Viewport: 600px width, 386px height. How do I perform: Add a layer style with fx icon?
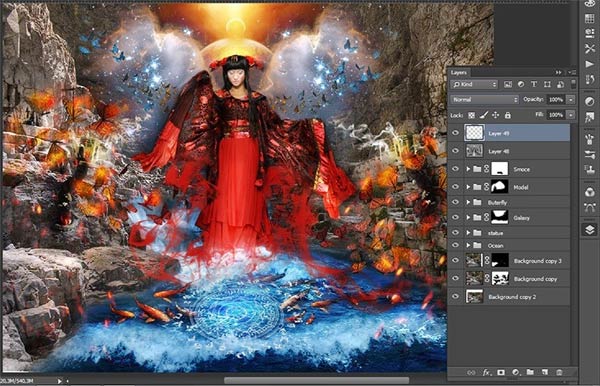(486, 372)
